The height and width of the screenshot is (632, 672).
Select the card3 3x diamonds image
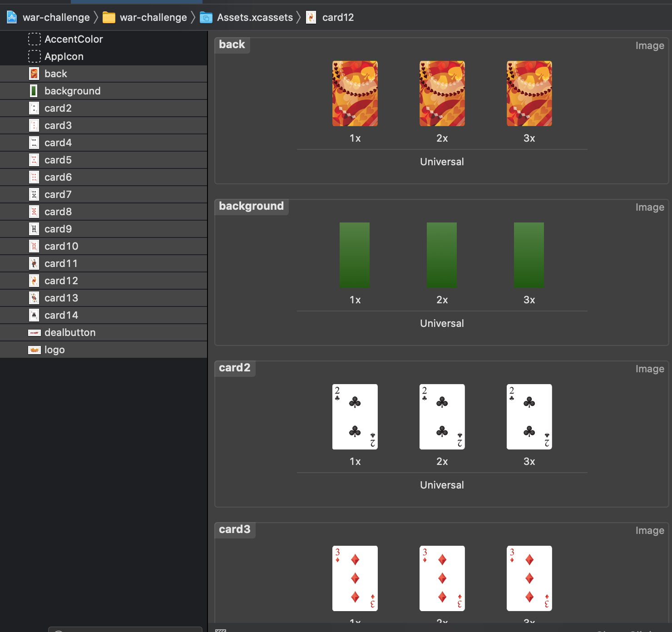[529, 578]
